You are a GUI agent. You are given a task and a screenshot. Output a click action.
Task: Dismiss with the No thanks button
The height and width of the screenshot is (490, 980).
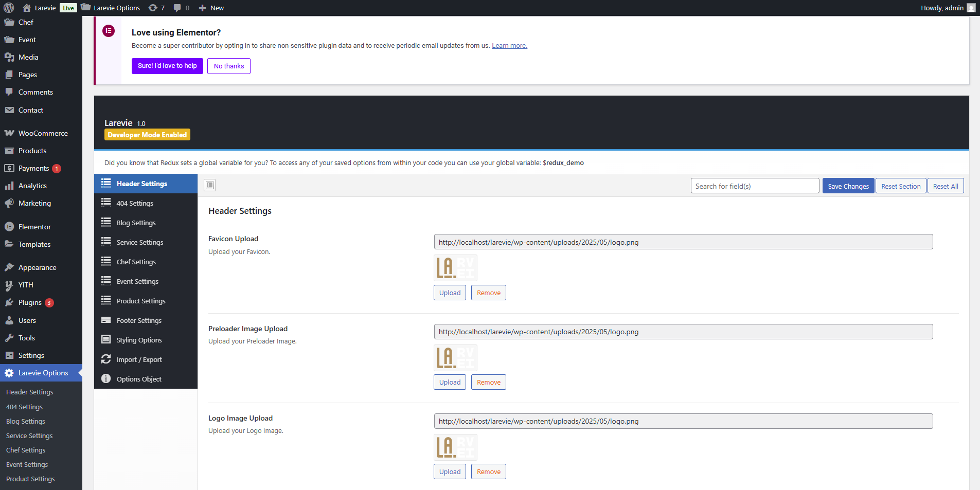pos(229,66)
